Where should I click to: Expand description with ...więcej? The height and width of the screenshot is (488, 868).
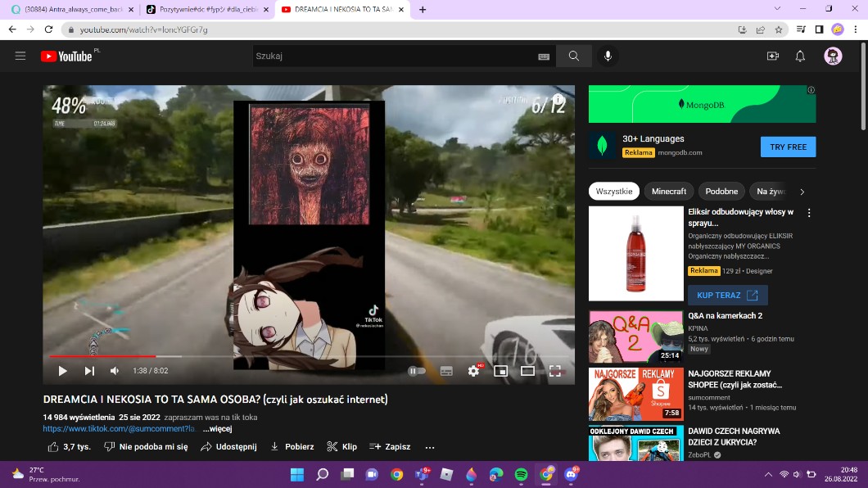pos(218,428)
